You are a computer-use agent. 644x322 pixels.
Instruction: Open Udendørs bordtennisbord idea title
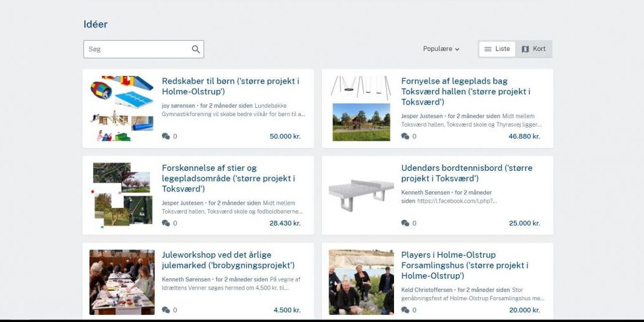pos(467,173)
